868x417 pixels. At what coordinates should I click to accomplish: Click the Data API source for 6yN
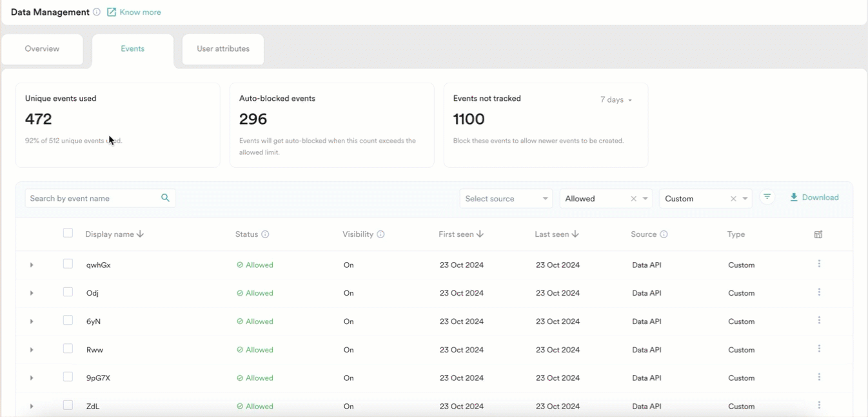[x=647, y=321]
